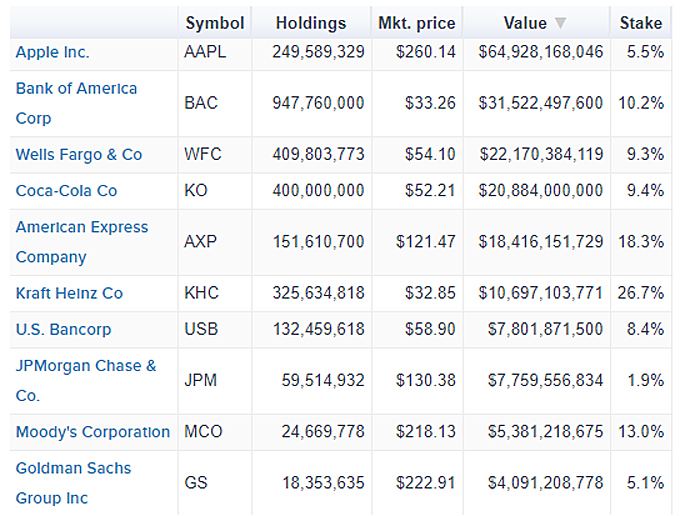This screenshot has width=680, height=516.
Task: Open the Wells Fargo & Co link
Action: pos(79,154)
